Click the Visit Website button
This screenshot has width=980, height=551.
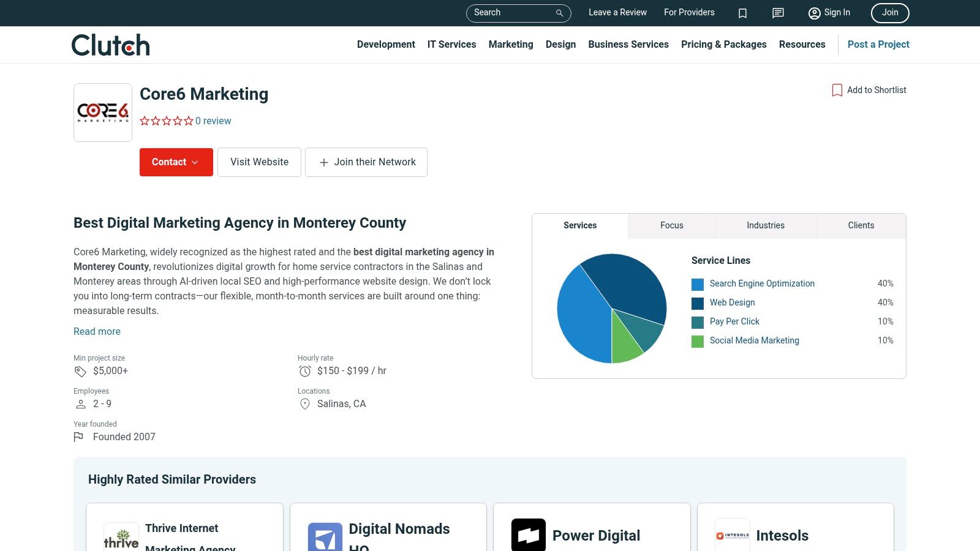pos(259,162)
